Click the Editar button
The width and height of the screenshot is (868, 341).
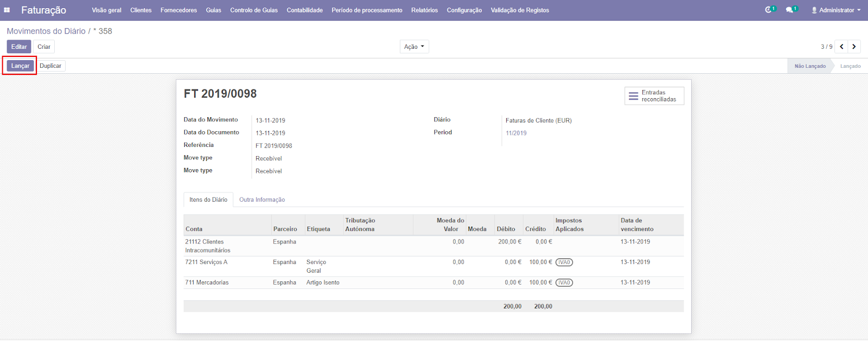tap(19, 47)
